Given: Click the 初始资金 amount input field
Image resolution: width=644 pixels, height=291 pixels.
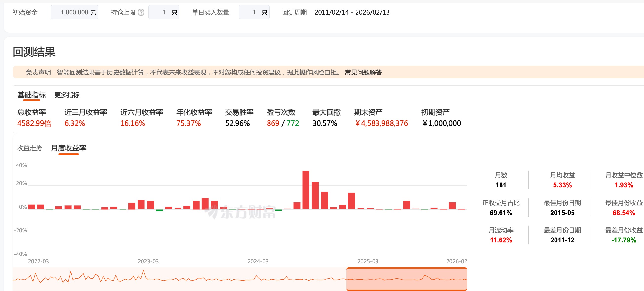Looking at the screenshot, I should [74, 12].
